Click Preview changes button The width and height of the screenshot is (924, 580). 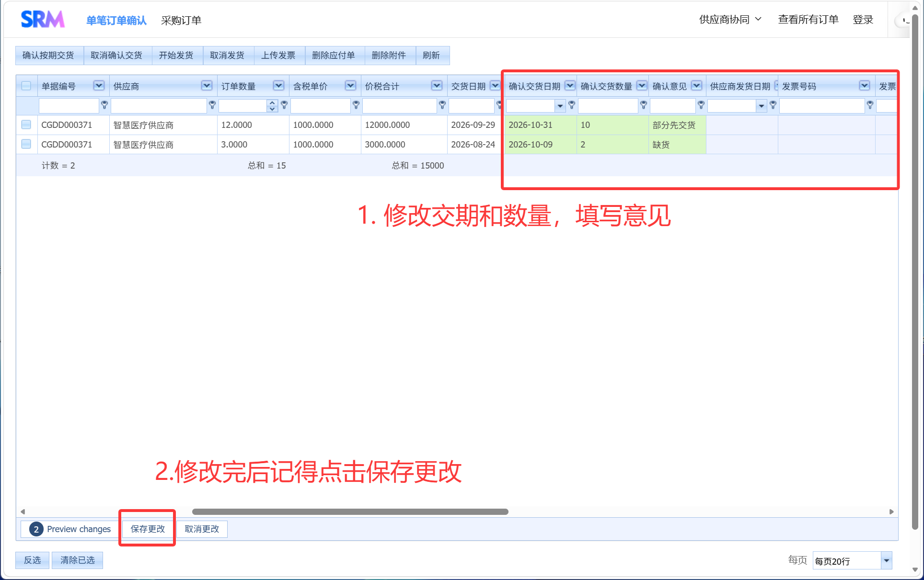(70, 529)
